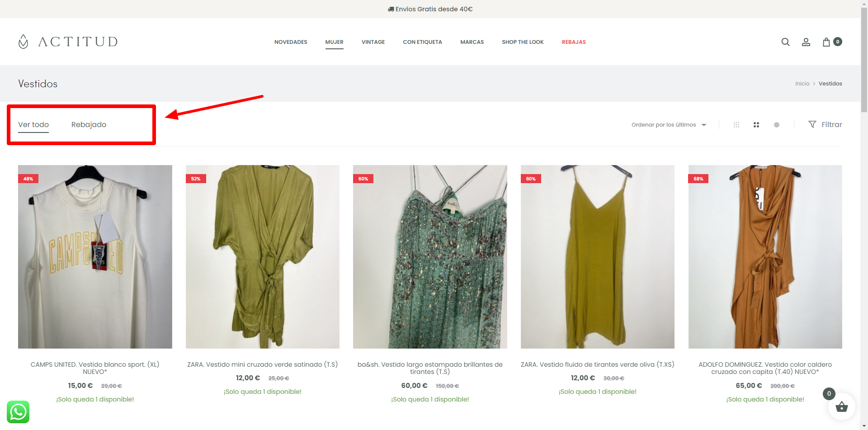Open the REBAJAS menu
Image resolution: width=868 pixels, height=430 pixels.
click(x=574, y=42)
